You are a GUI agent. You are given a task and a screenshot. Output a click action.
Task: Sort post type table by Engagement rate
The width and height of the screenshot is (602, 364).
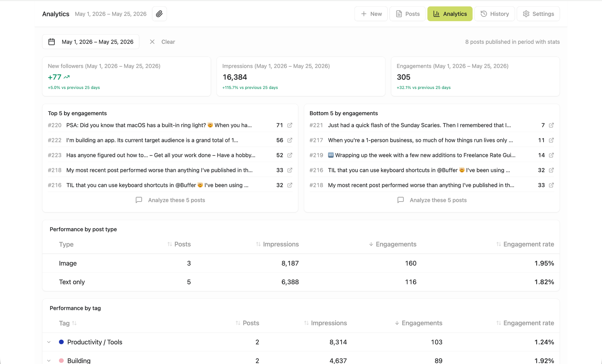click(x=525, y=244)
